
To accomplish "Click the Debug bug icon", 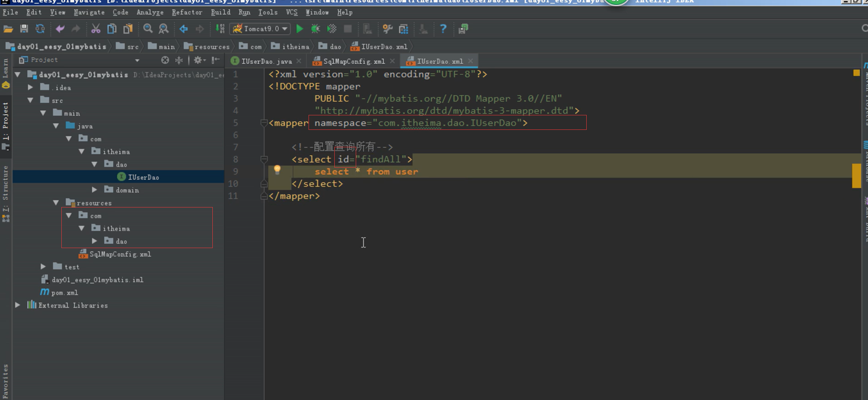I will pyautogui.click(x=315, y=29).
